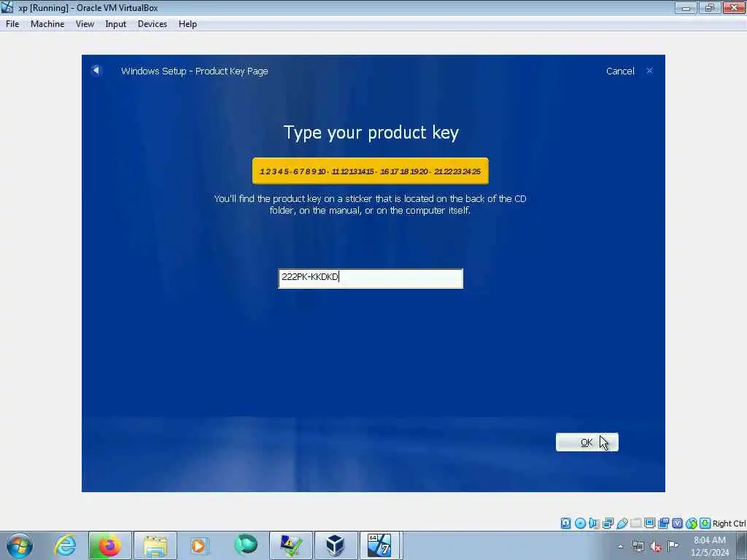
Task: Click 'Windows Setup - Product Key Page' title
Action: (194, 71)
